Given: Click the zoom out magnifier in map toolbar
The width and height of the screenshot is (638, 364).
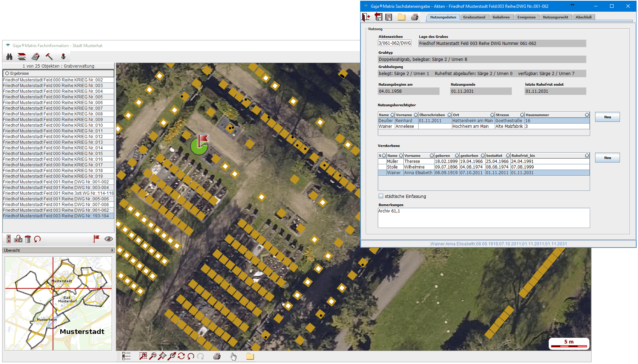Looking at the screenshot, I should [x=153, y=356].
